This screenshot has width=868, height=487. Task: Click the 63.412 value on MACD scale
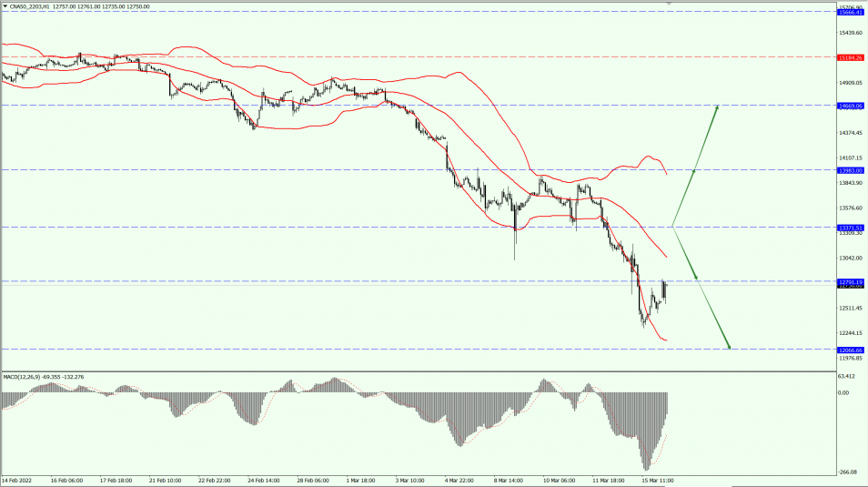pyautogui.click(x=846, y=375)
